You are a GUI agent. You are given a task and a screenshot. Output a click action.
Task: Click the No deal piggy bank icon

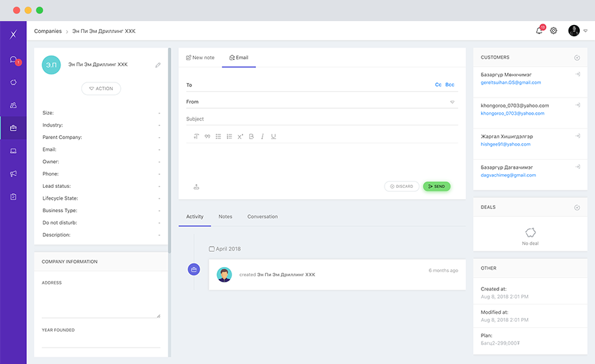(530, 232)
